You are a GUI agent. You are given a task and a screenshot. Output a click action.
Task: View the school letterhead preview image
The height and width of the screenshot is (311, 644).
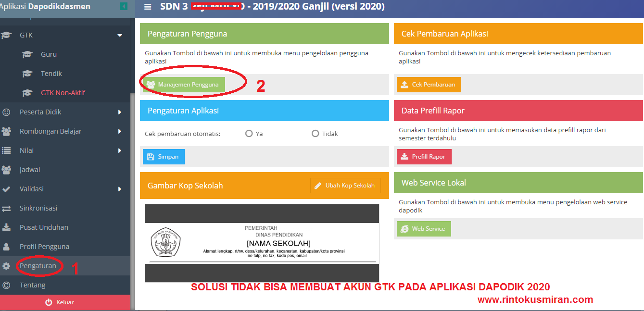262,243
